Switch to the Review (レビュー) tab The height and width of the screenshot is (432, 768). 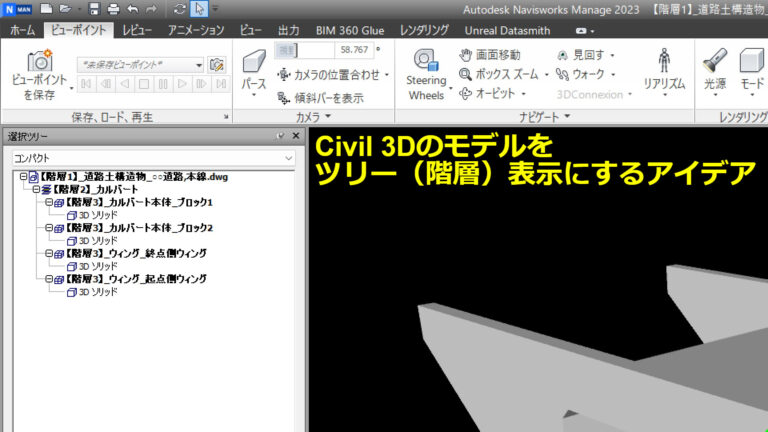137,30
